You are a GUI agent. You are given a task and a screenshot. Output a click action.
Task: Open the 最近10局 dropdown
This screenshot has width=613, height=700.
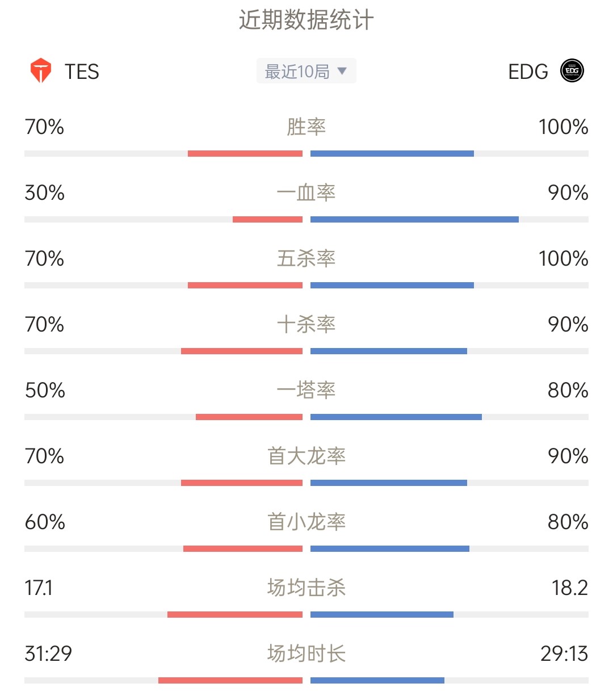click(306, 71)
